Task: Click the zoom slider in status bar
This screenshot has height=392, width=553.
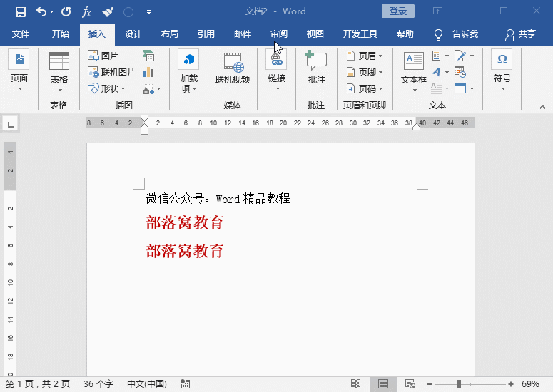Action: [x=459, y=383]
